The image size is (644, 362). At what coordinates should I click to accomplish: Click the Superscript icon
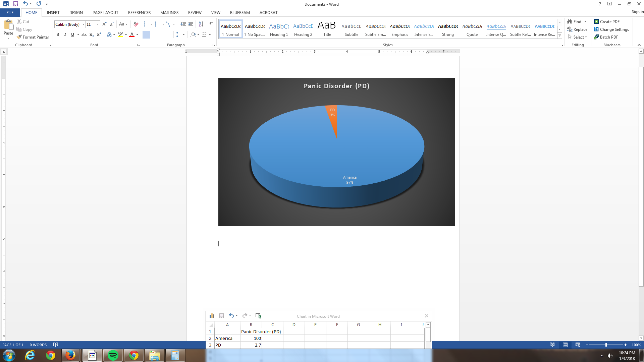tap(99, 35)
